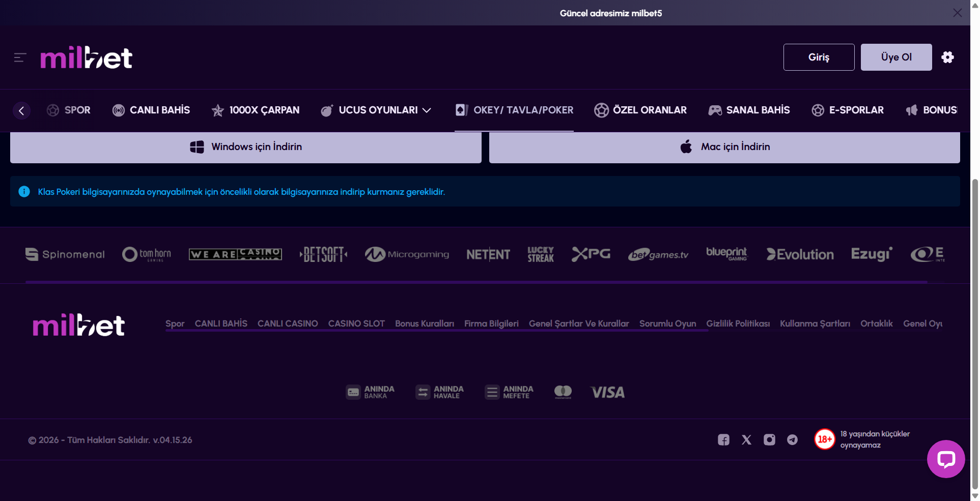Click the Blueprint Gaming logo
Screen dimensions: 980x501
coord(726,254)
